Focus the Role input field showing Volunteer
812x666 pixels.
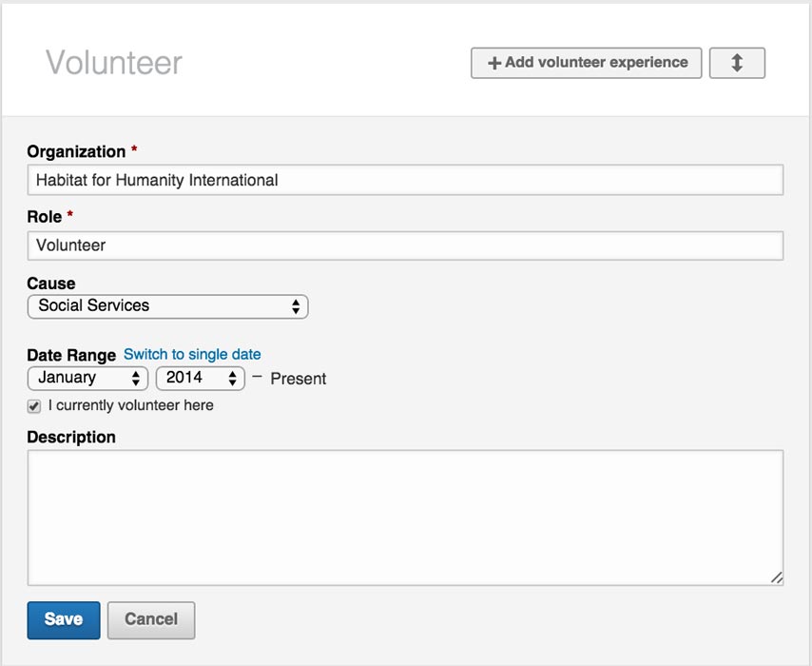(x=404, y=245)
